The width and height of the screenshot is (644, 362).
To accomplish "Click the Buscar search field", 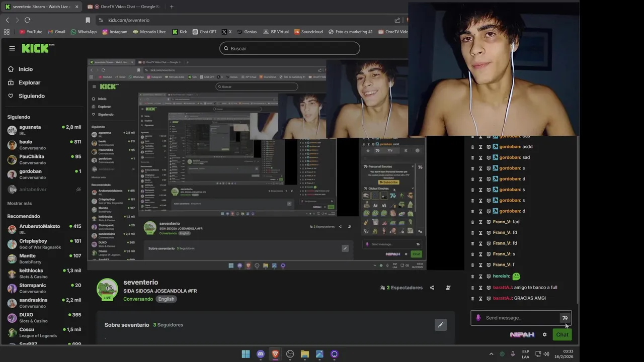I will point(289,48).
